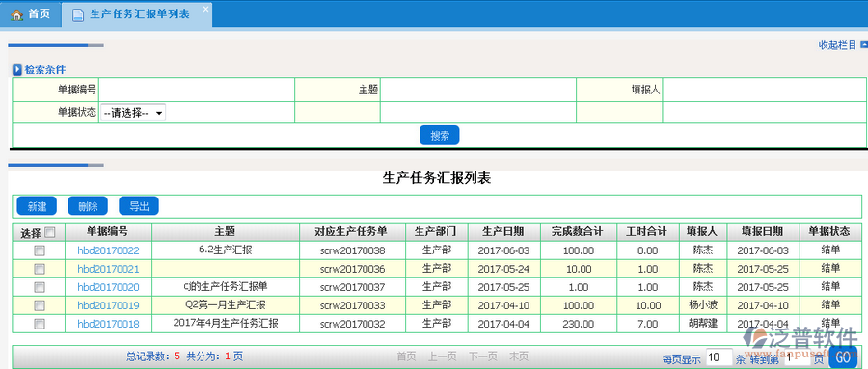This screenshot has width=868, height=369.
Task: Toggle the select-all checkbox in header
Action: pos(50,232)
